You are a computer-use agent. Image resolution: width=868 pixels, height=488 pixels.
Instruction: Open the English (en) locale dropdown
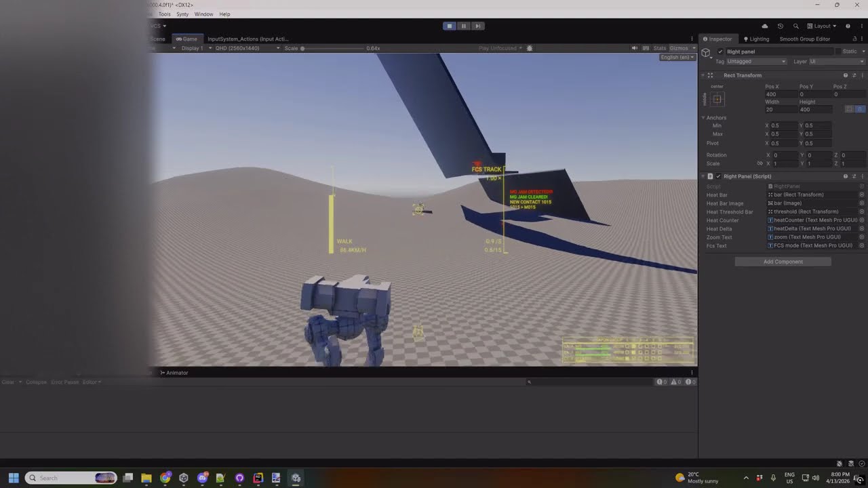coord(677,57)
